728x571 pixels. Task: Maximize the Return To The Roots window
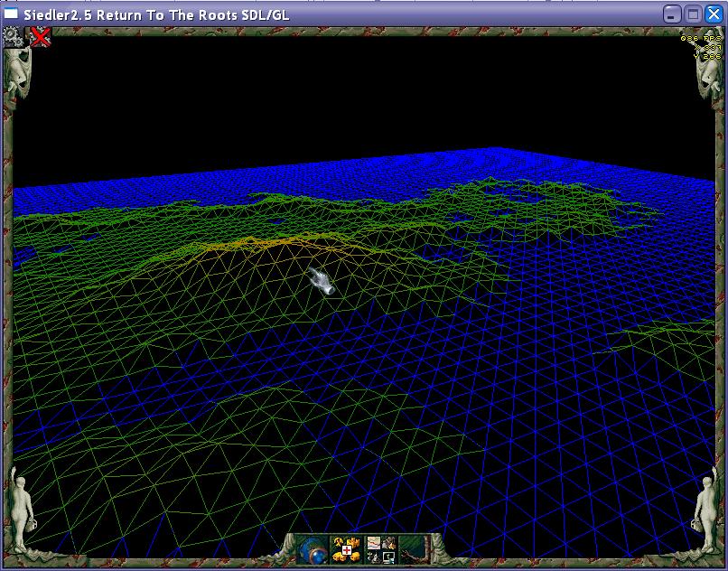(693, 14)
